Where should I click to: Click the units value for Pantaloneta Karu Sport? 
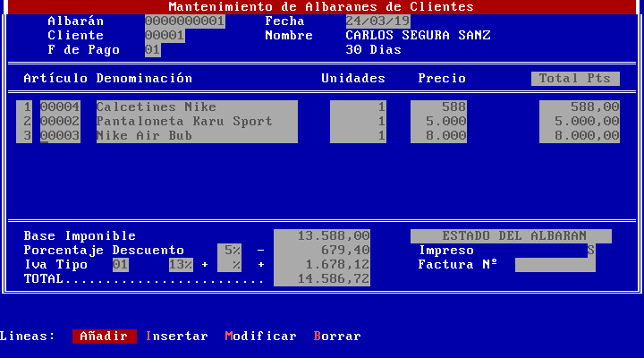[x=358, y=121]
